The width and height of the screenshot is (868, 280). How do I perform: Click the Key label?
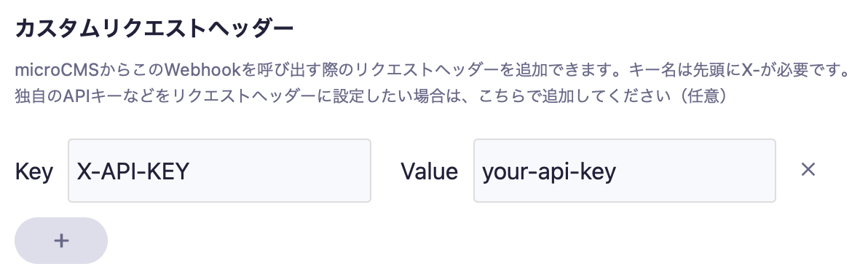click(x=33, y=172)
